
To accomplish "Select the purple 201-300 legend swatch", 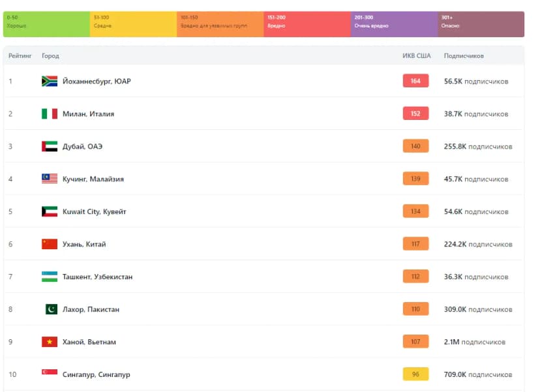I will coord(395,24).
